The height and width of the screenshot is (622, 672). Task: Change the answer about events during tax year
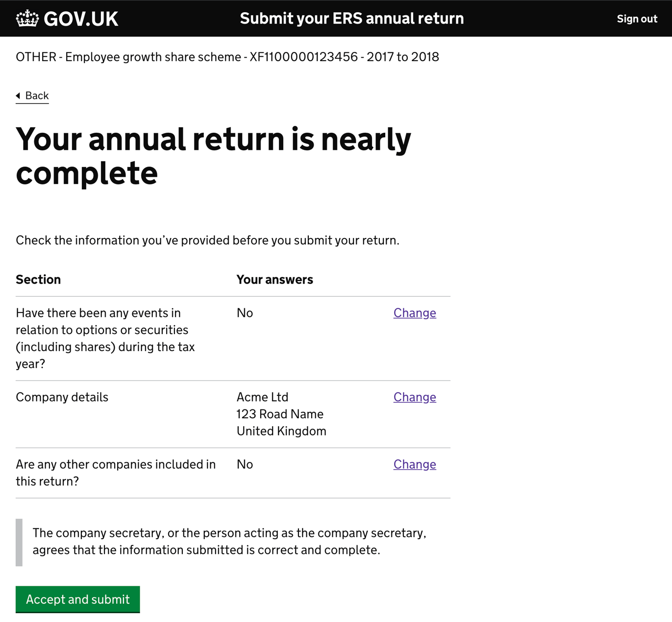click(415, 313)
